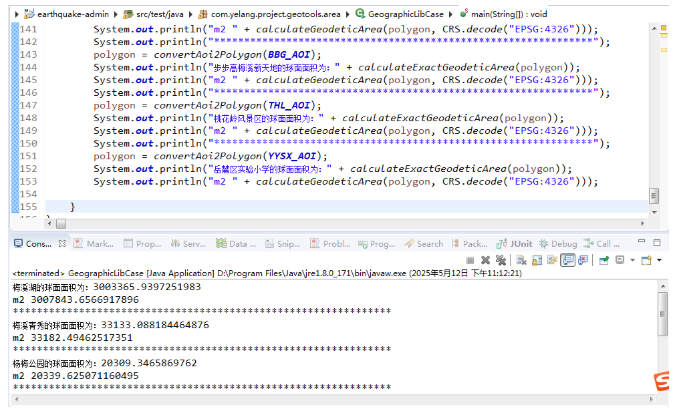The height and width of the screenshot is (415, 674).
Task: Click the editor horizontal scrollbar thumb
Action: coord(61,224)
